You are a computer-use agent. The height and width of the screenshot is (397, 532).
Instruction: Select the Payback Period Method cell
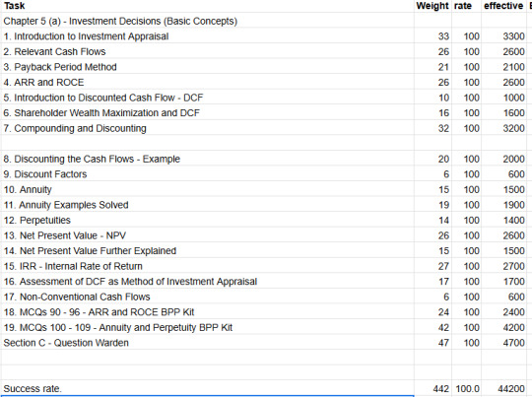tap(207, 67)
